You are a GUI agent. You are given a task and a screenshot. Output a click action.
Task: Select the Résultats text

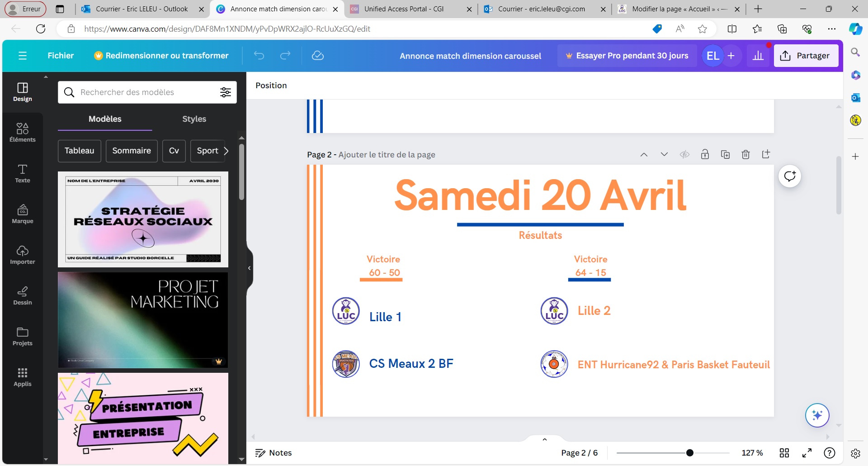pos(540,235)
